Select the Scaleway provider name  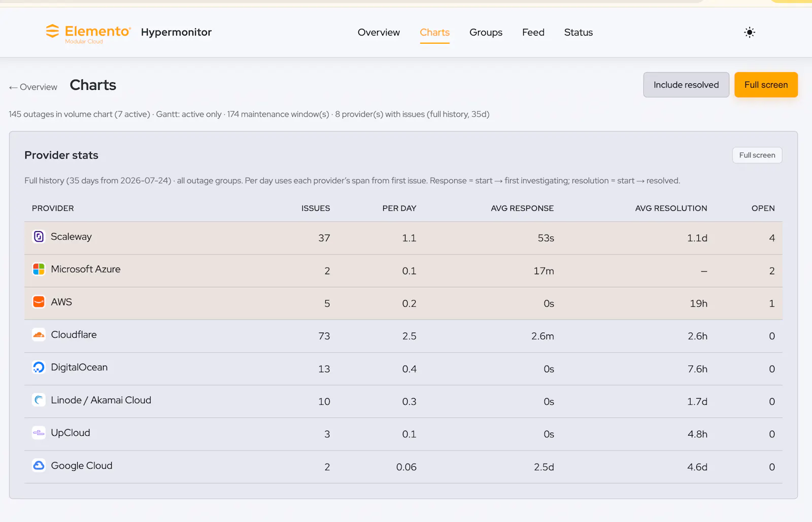71,237
